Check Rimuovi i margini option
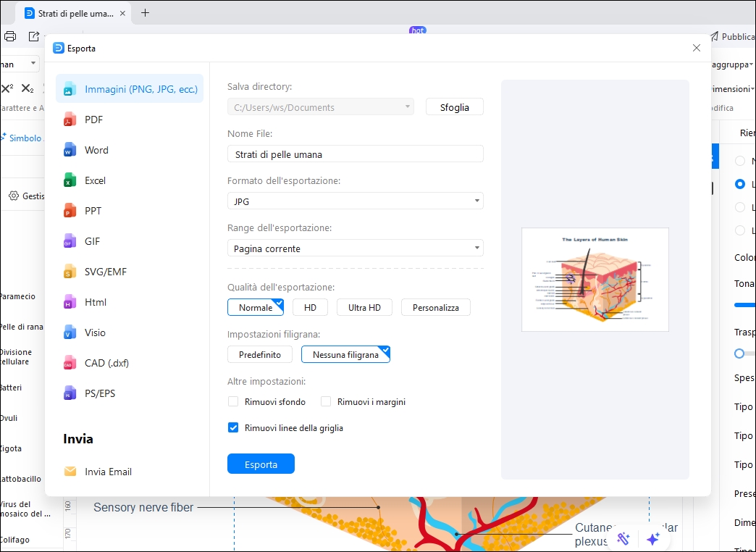This screenshot has height=552, width=756. point(325,401)
